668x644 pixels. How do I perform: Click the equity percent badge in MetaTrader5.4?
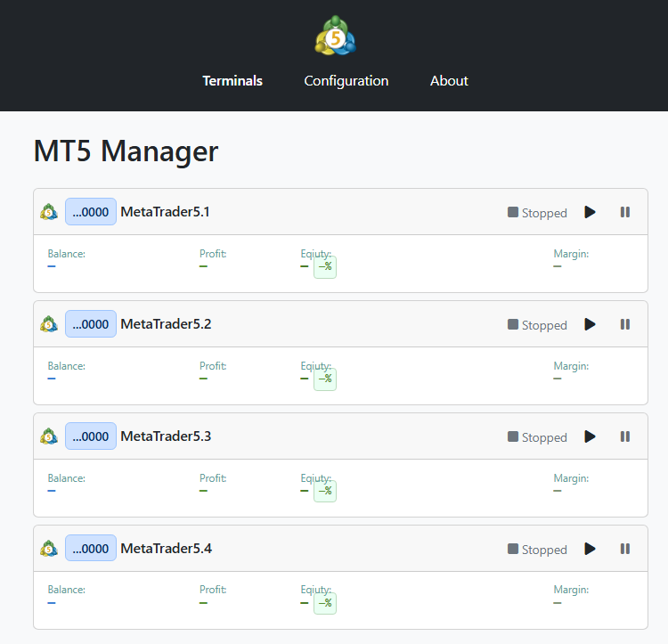point(325,603)
